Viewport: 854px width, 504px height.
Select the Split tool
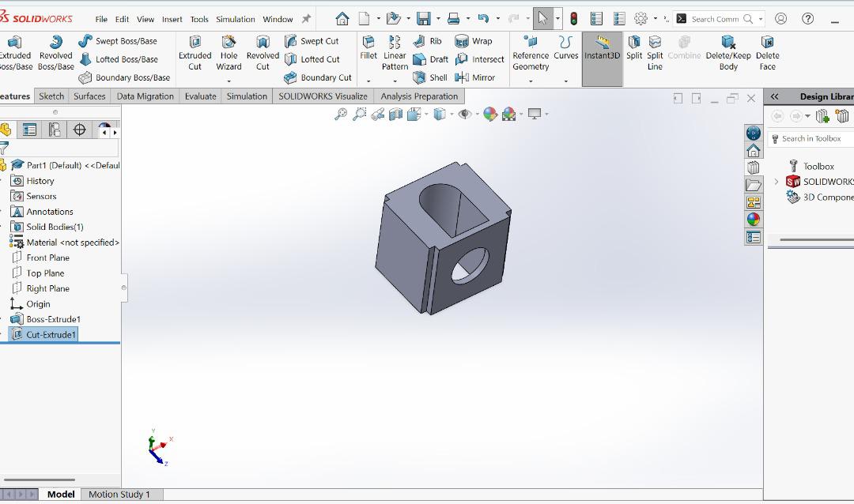634,48
